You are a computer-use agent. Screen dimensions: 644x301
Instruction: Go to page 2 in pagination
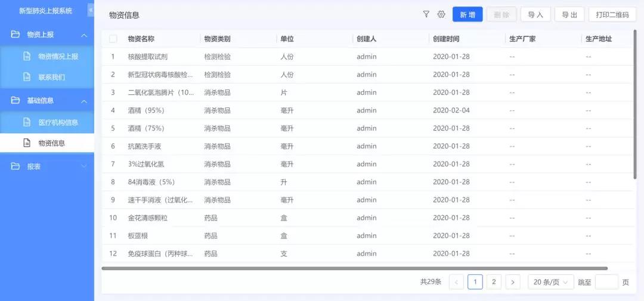pos(494,282)
